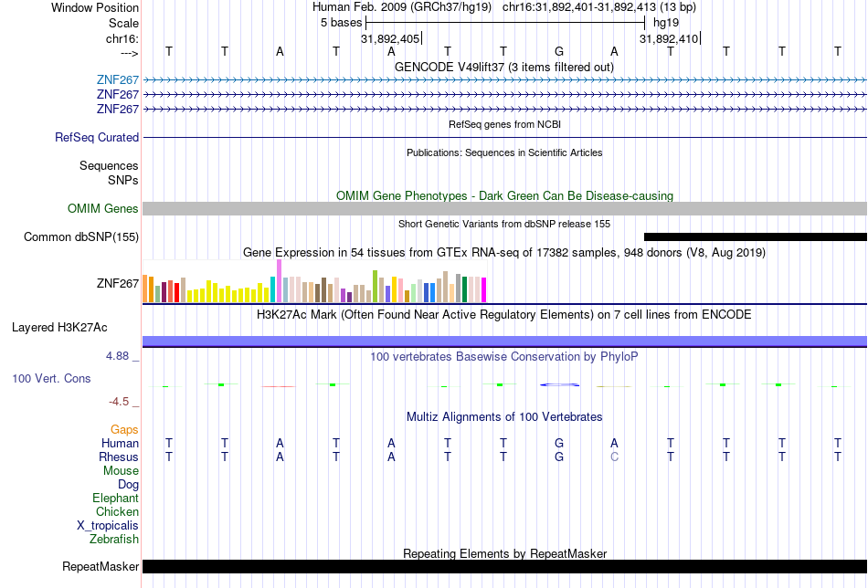Click the blue conservation mark under base G
Screen dimensions: 868x588
click(559, 384)
